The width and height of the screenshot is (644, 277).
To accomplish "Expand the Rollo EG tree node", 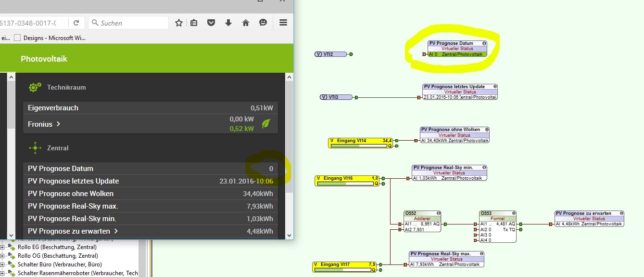I will point(2,247).
